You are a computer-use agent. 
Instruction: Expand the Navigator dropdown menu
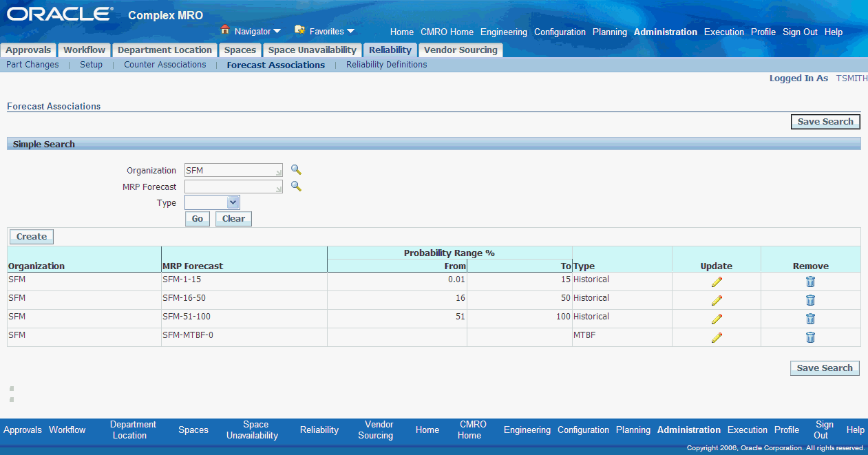pyautogui.click(x=277, y=32)
